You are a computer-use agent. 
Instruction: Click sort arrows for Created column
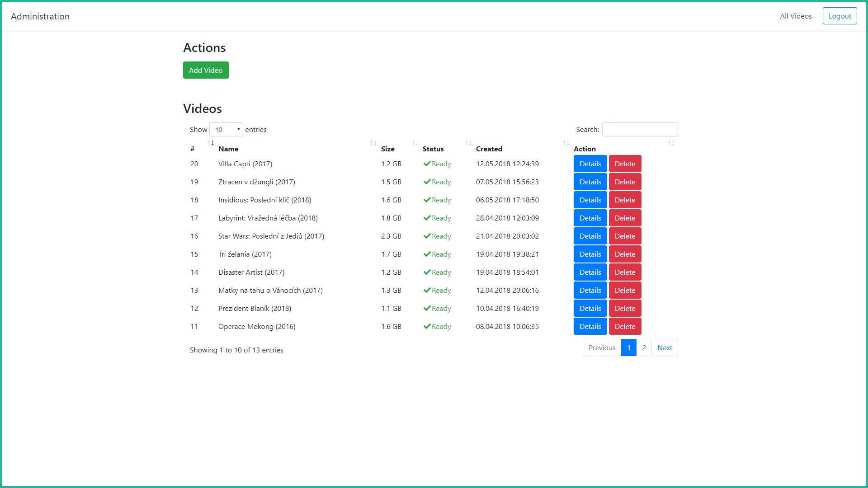566,143
